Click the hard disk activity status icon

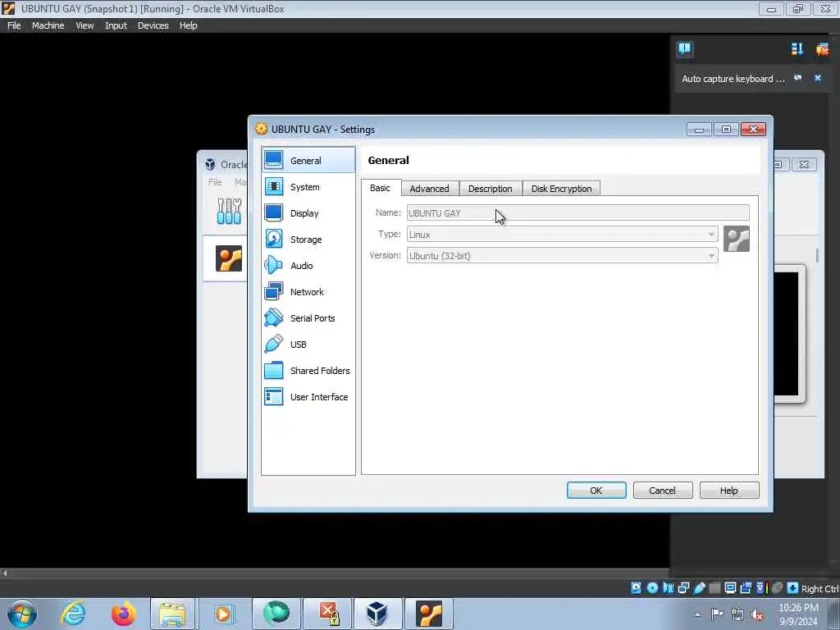point(636,587)
